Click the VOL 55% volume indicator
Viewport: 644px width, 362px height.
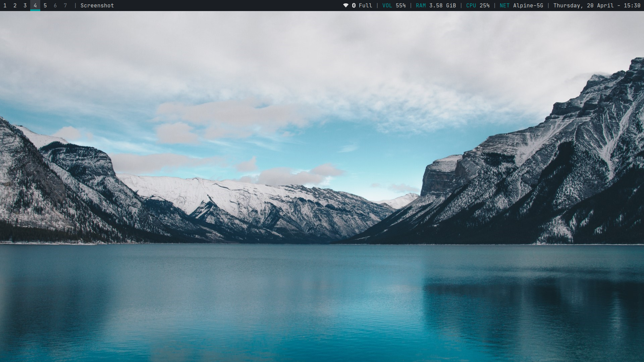394,5
